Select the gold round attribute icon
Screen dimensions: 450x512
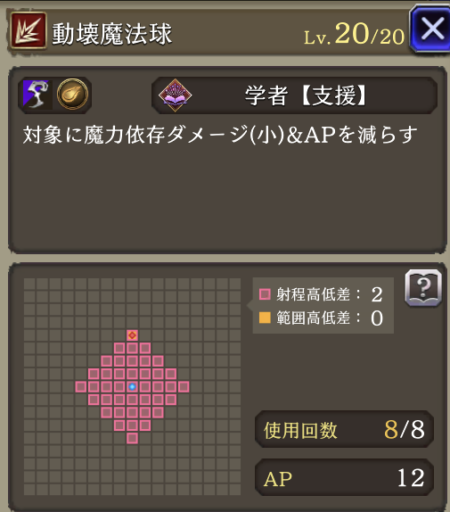pos(73,94)
